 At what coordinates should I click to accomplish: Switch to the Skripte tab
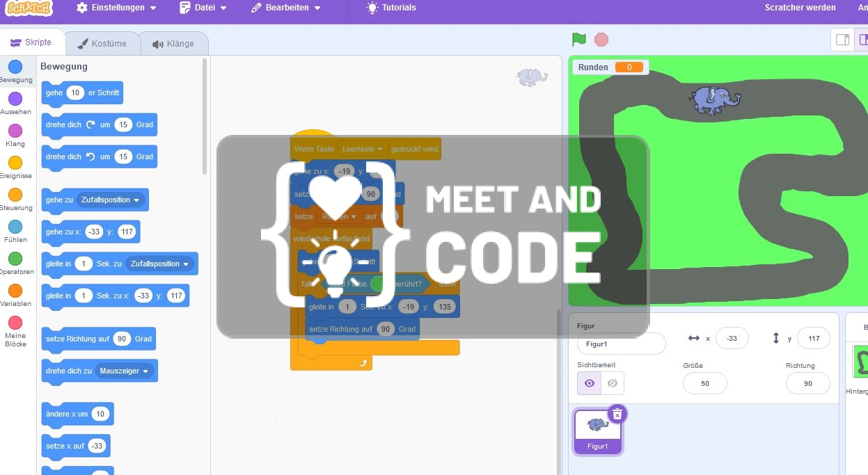[x=31, y=42]
